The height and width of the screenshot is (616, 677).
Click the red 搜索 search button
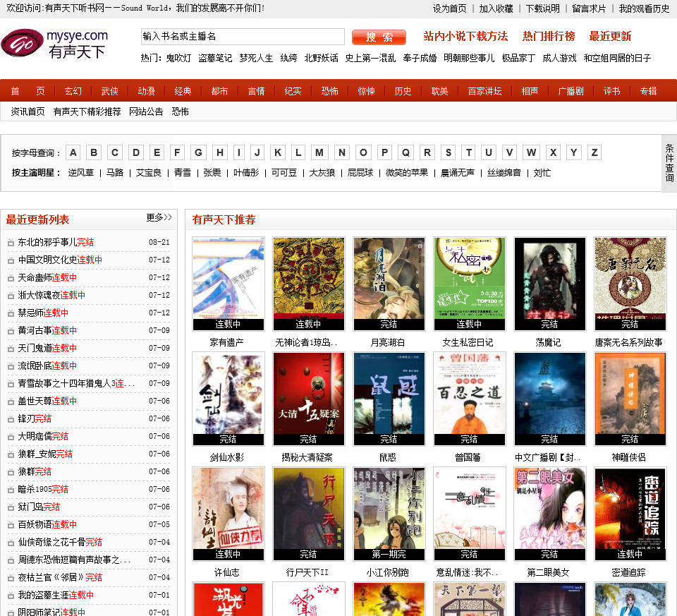coord(379,37)
